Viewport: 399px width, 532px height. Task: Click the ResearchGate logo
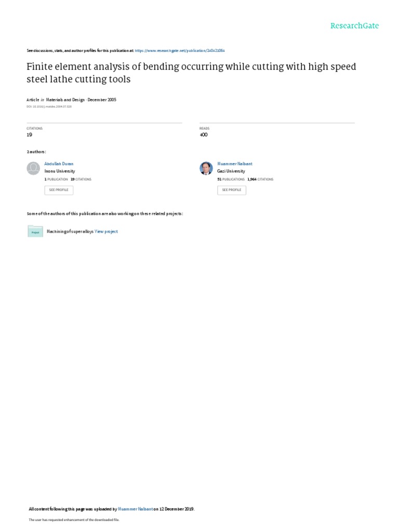coord(354,25)
